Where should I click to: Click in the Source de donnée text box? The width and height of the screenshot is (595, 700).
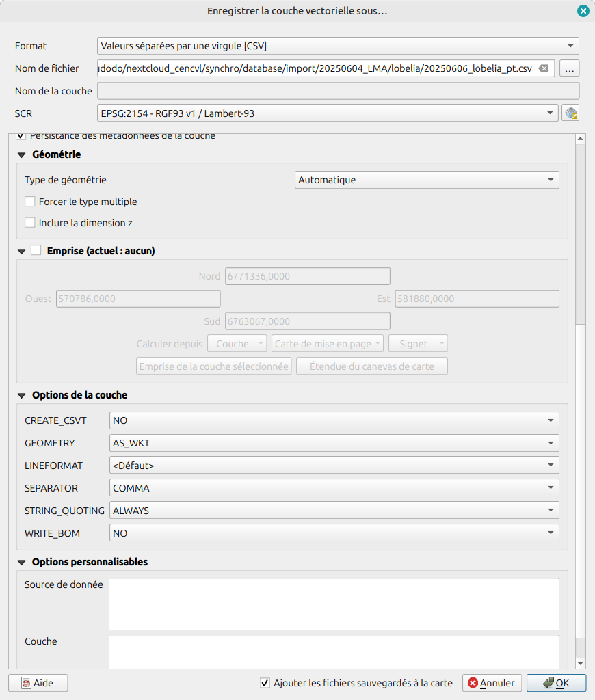pos(333,604)
